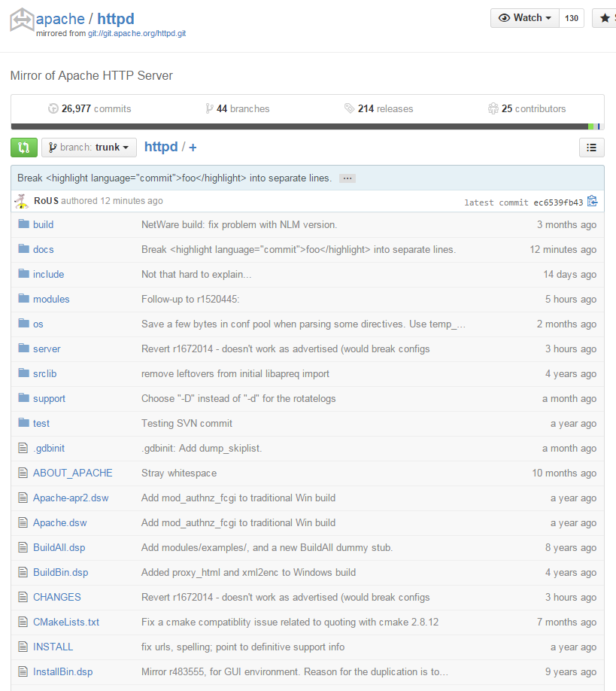Click the modules folder icon

(x=24, y=298)
